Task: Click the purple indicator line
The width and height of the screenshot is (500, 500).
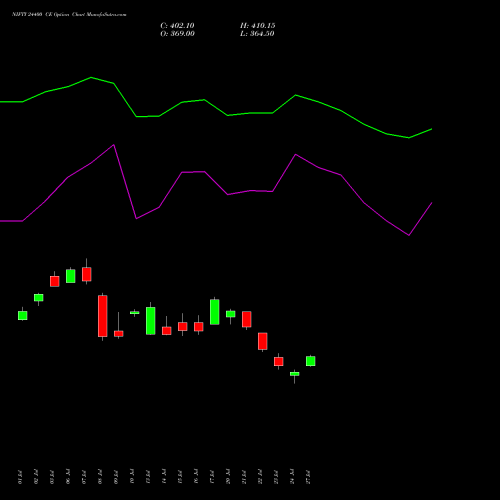Action: (x=216, y=190)
